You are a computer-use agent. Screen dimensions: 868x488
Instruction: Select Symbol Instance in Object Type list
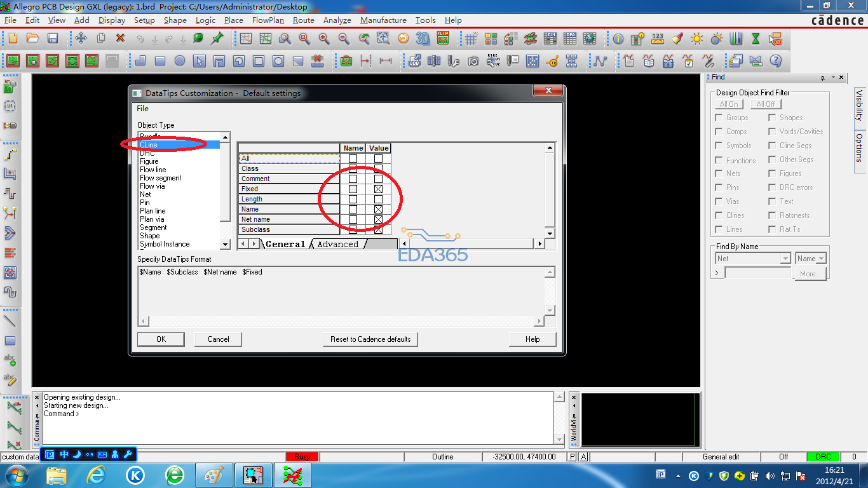[165, 244]
